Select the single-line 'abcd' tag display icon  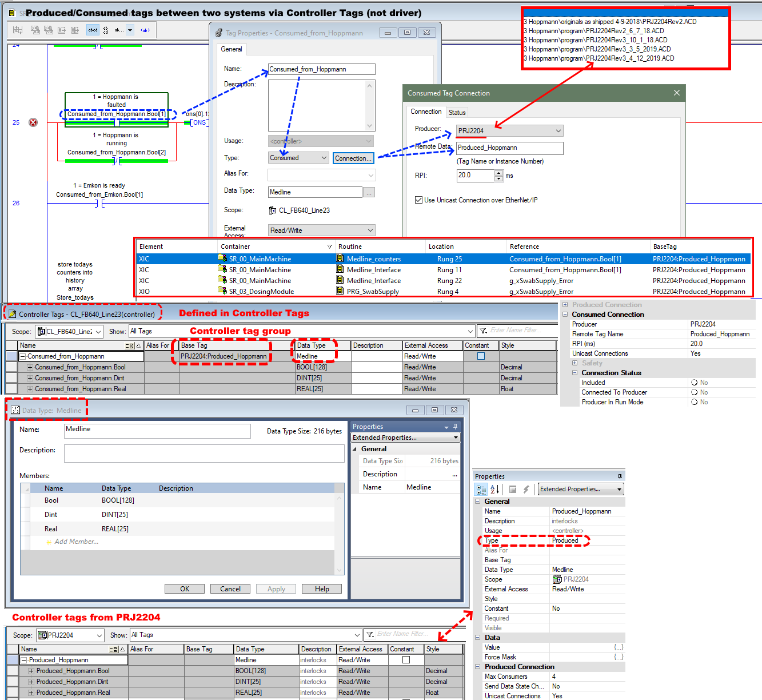coord(93,30)
